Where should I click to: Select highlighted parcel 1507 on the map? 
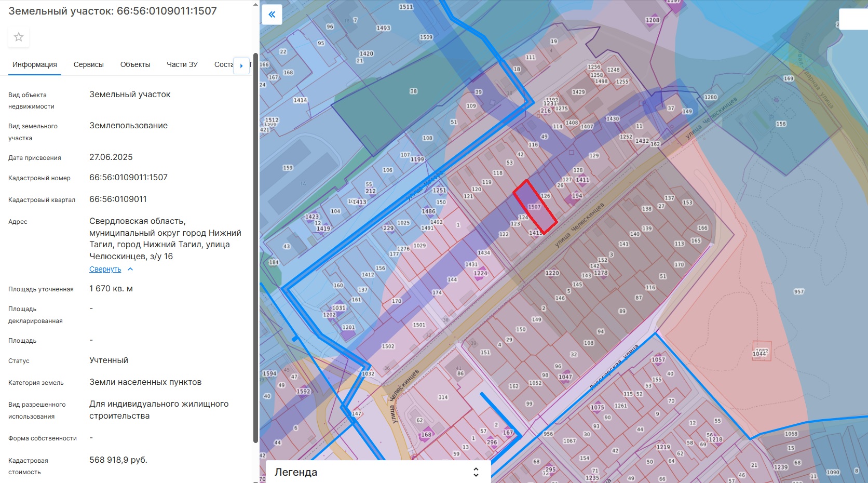point(535,207)
